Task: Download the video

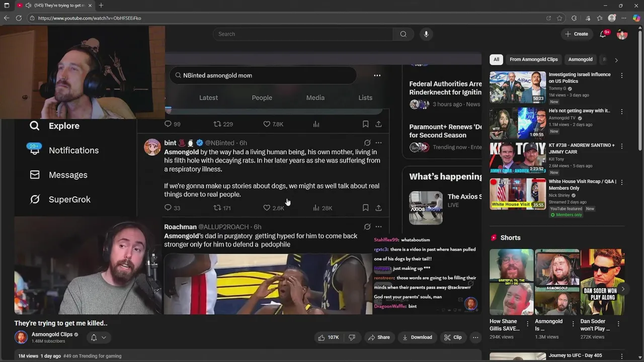Action: (x=417, y=337)
